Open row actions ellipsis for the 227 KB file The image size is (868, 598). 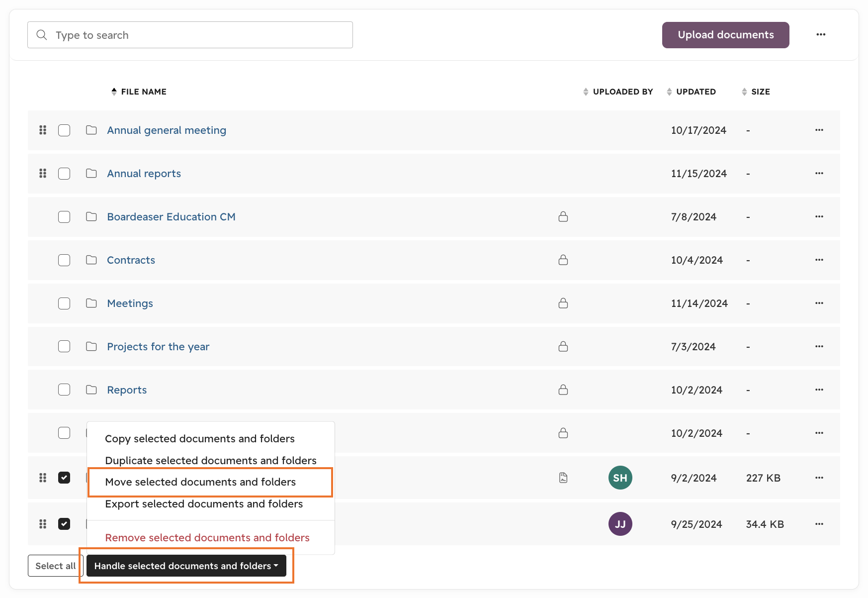pos(819,478)
